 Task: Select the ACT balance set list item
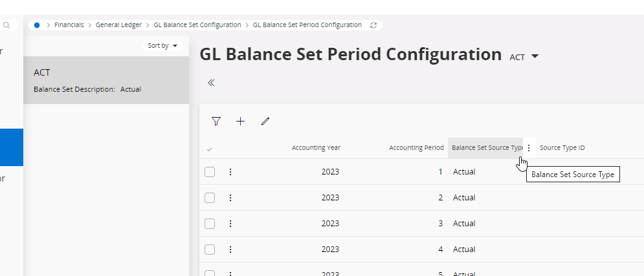(x=106, y=80)
